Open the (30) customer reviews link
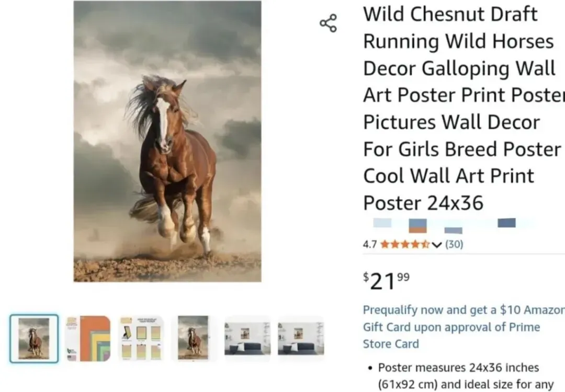565x392 pixels. (x=454, y=245)
